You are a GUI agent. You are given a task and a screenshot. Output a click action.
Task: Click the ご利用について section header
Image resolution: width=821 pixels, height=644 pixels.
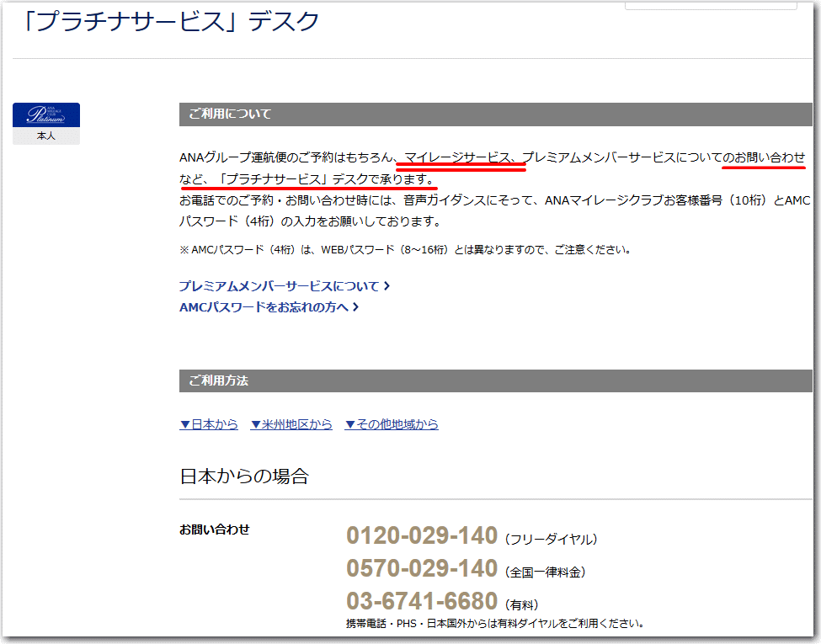tap(495, 114)
